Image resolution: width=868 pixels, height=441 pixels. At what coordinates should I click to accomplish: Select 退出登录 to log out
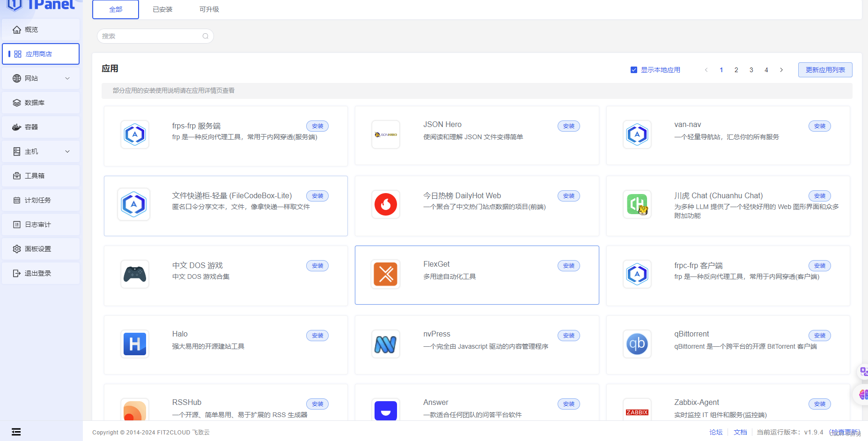tap(41, 273)
